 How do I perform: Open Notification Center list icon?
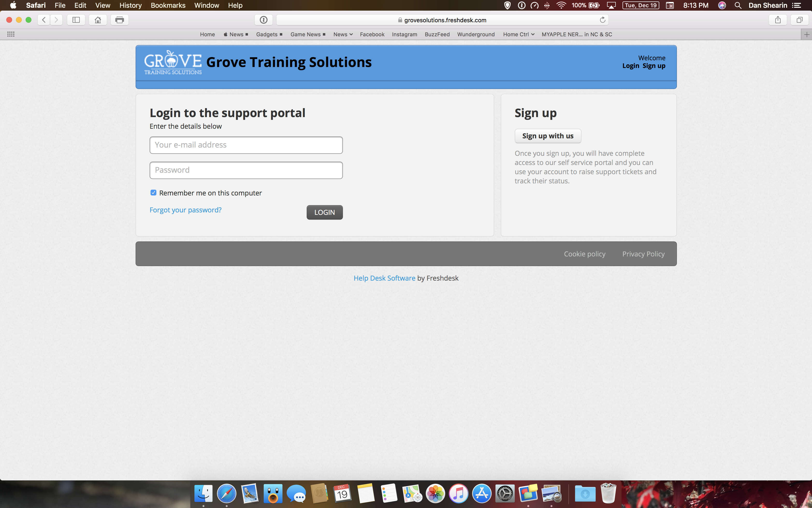coord(797,5)
